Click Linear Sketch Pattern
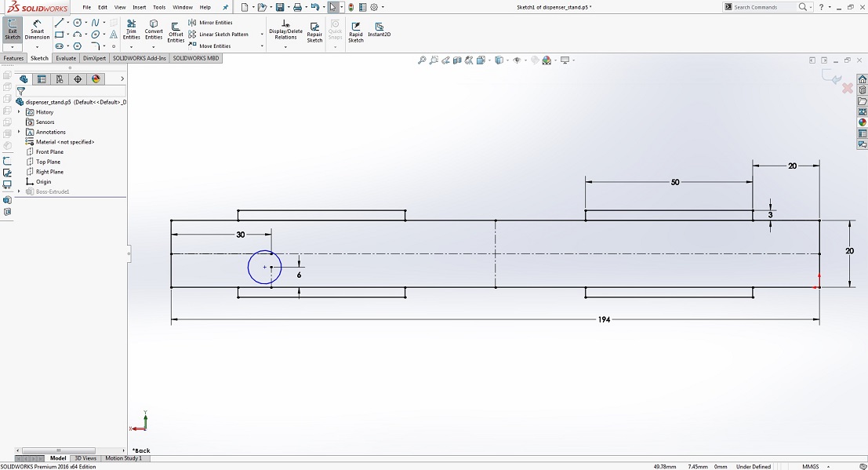This screenshot has width=868, height=470. (x=218, y=35)
